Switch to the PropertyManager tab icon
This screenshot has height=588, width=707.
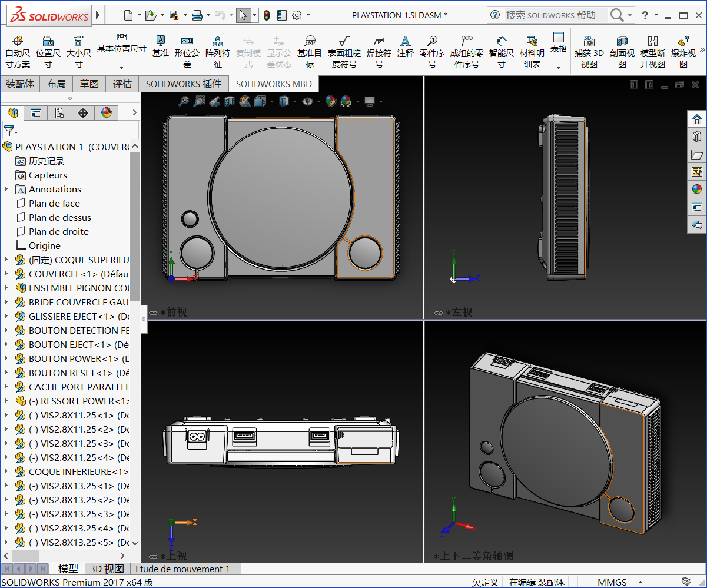pyautogui.click(x=36, y=112)
